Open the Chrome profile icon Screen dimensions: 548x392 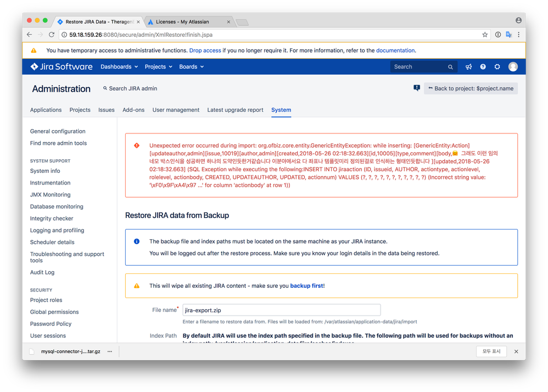[x=519, y=20]
